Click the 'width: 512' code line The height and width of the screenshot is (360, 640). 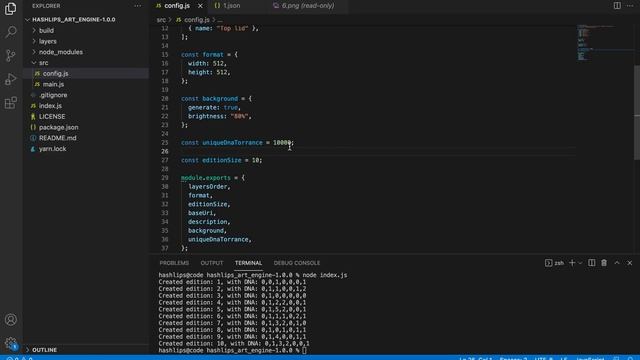point(207,63)
